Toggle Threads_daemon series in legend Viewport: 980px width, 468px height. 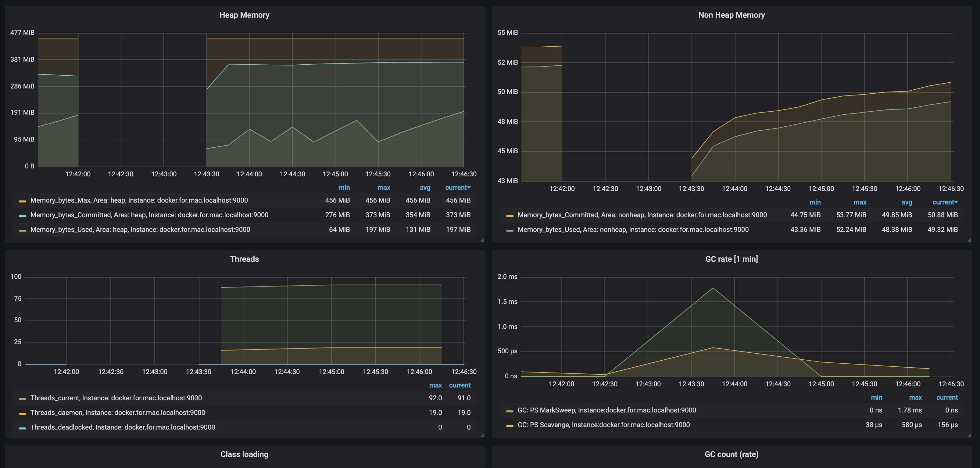[117, 413]
